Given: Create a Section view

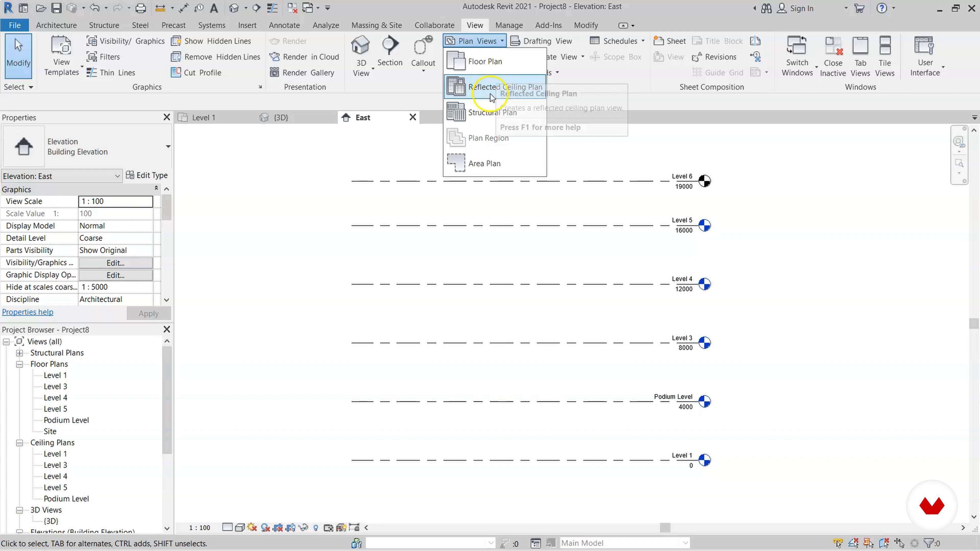Looking at the screenshot, I should (389, 51).
